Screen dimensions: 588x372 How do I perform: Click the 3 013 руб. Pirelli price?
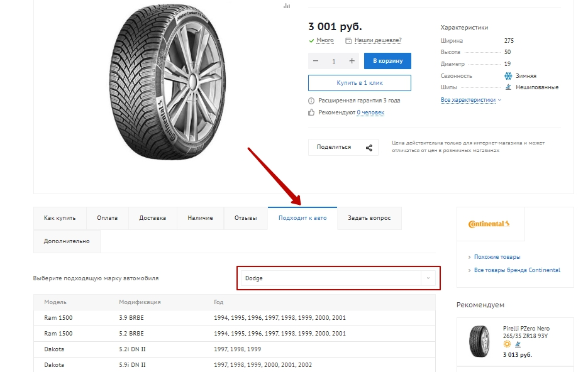tap(517, 355)
